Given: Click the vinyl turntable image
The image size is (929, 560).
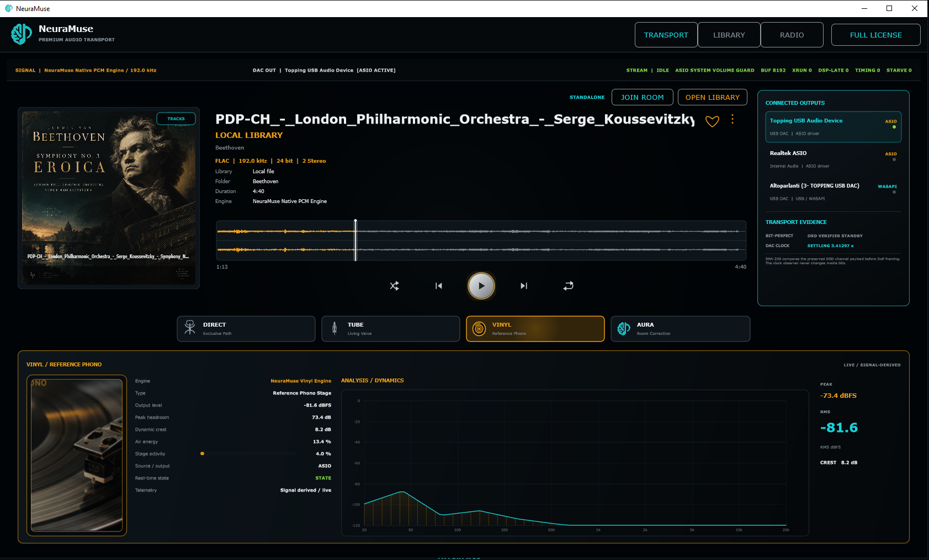Looking at the screenshot, I should (77, 455).
